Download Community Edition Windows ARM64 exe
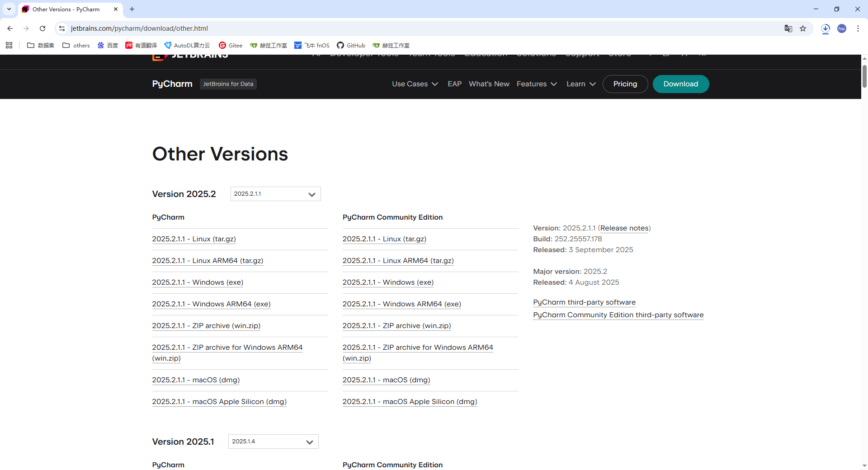868x470 pixels. pyautogui.click(x=401, y=304)
